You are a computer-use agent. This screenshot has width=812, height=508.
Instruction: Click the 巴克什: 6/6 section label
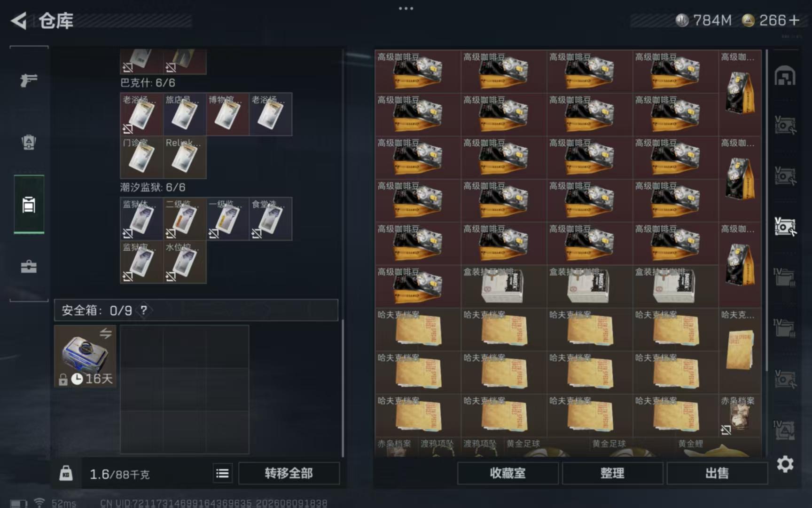tap(148, 83)
